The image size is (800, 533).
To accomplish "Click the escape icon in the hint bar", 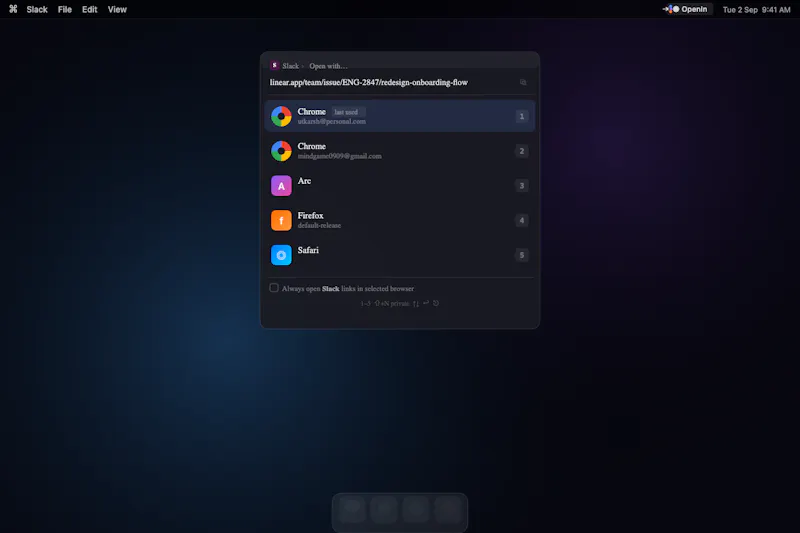I will point(436,303).
